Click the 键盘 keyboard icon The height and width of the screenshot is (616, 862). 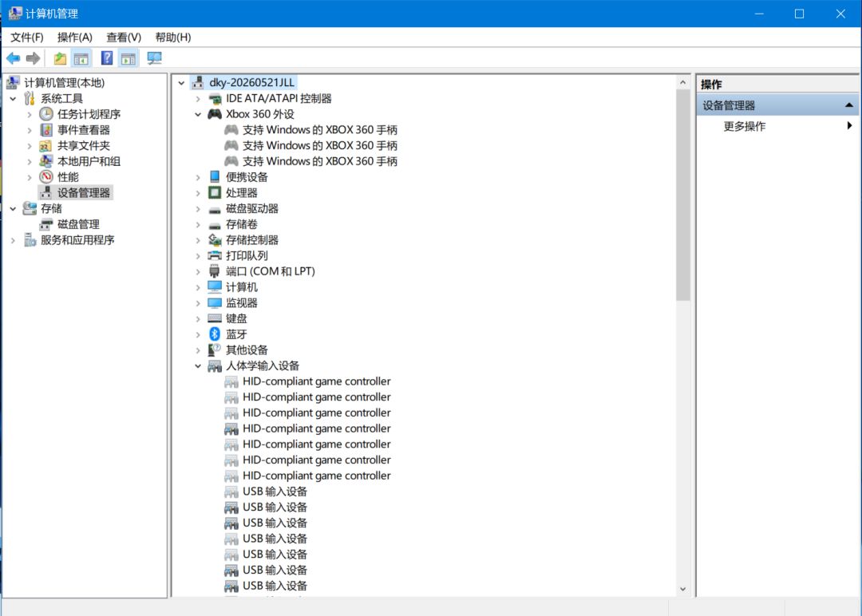tap(215, 318)
